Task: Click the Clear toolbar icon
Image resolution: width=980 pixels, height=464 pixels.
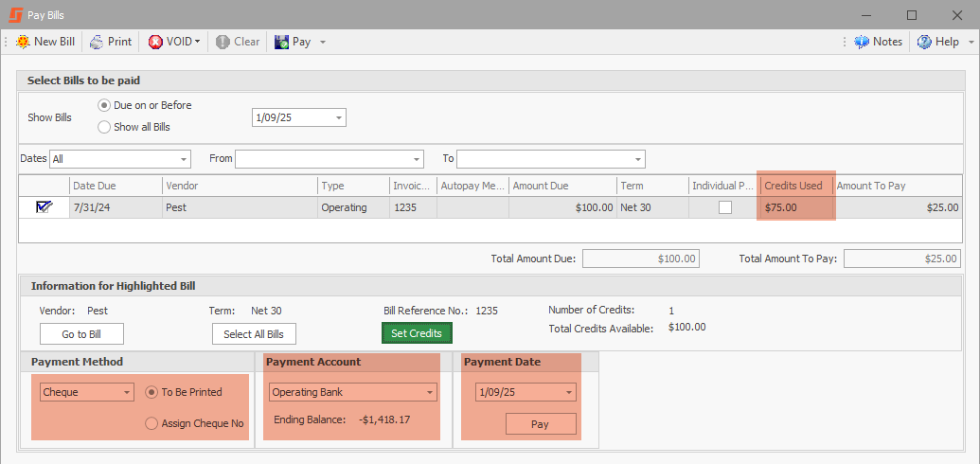Action: tap(223, 42)
